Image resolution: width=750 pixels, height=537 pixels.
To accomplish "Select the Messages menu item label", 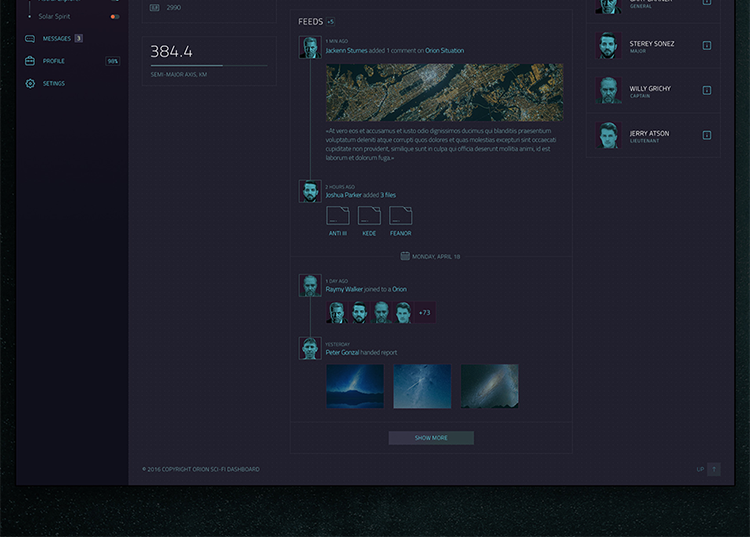I will pyautogui.click(x=56, y=39).
